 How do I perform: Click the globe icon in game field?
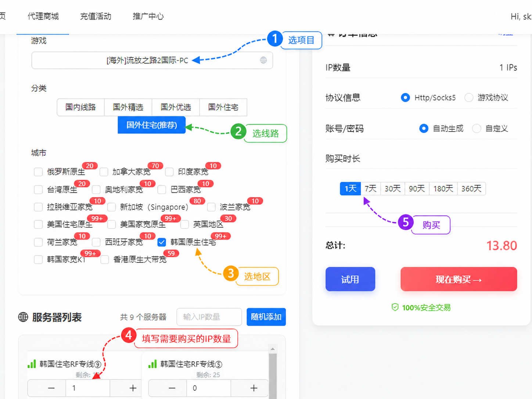[263, 60]
